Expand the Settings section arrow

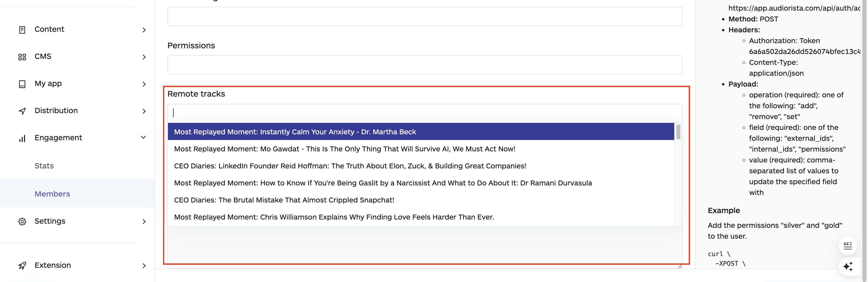[x=144, y=221]
